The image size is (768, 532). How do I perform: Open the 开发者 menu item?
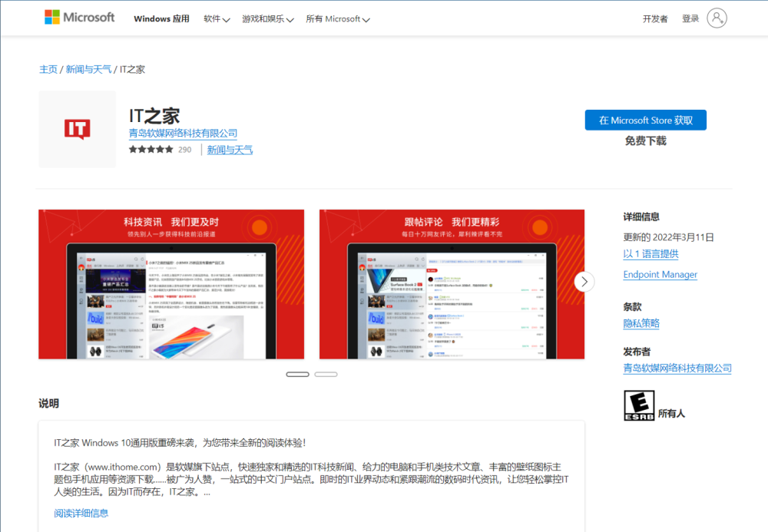(x=655, y=19)
